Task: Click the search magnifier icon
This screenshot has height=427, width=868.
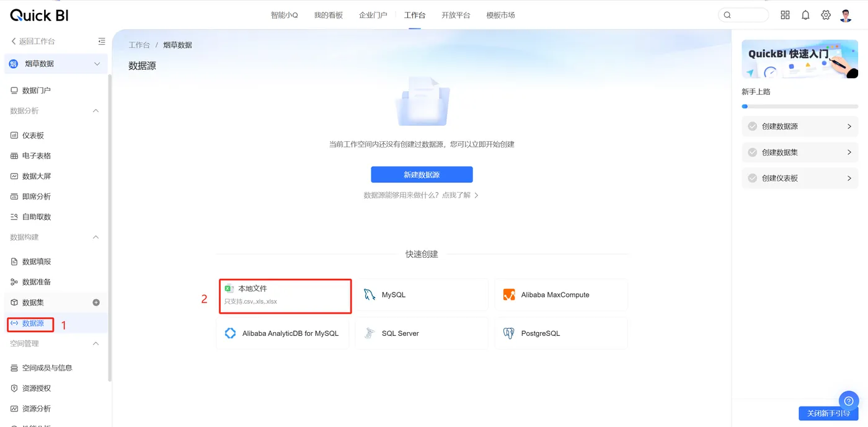Action: pos(727,15)
